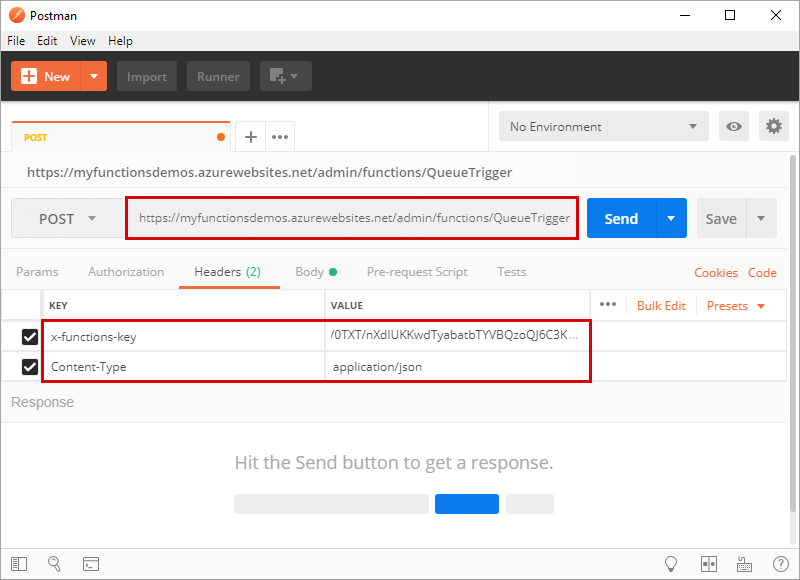This screenshot has width=800, height=580.
Task: Expand the Send button dropdown arrow
Action: (x=671, y=218)
